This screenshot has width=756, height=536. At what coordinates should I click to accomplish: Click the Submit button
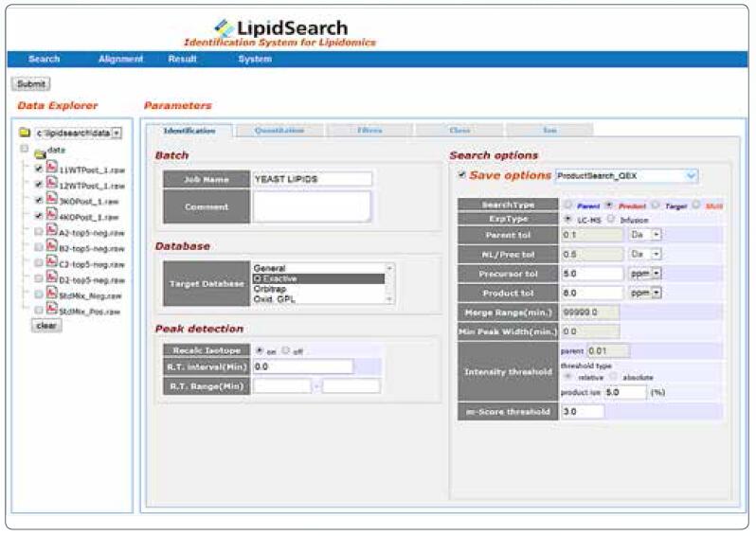tap(31, 84)
